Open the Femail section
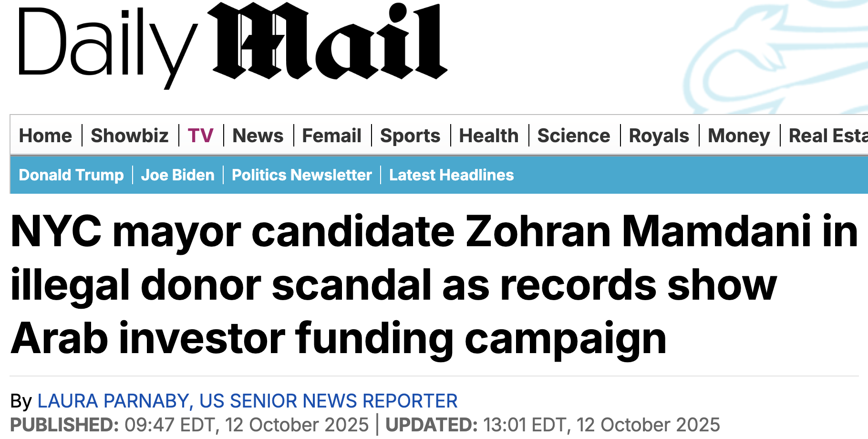This screenshot has width=868, height=439. [x=331, y=136]
